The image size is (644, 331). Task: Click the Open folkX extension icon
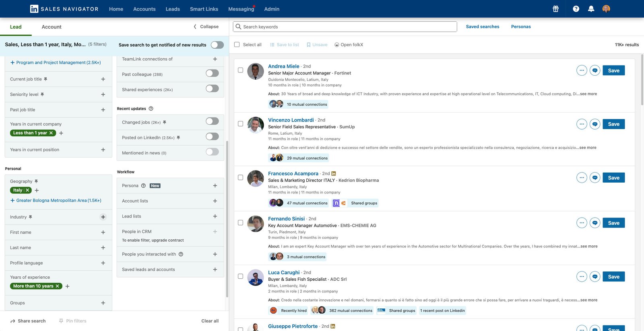(336, 45)
